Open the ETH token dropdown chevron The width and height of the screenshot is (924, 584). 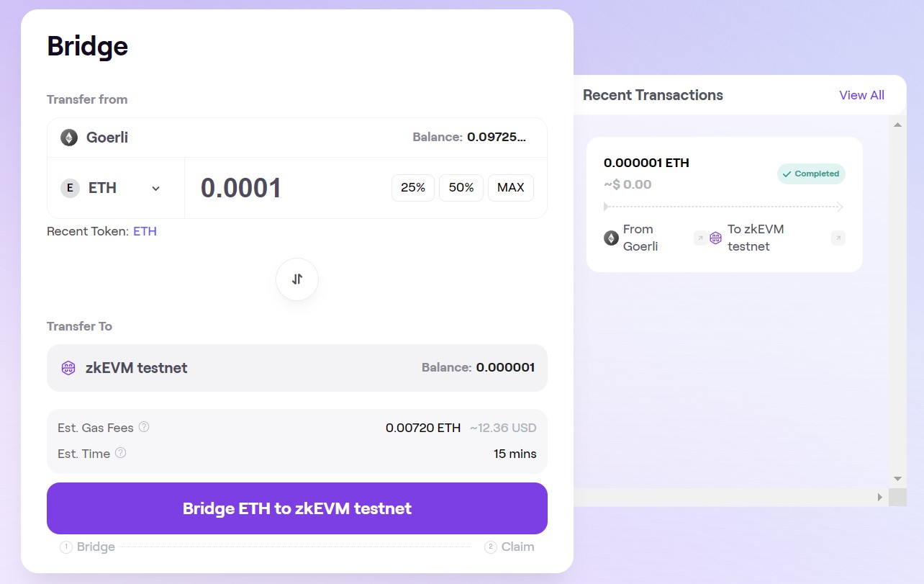click(x=156, y=189)
